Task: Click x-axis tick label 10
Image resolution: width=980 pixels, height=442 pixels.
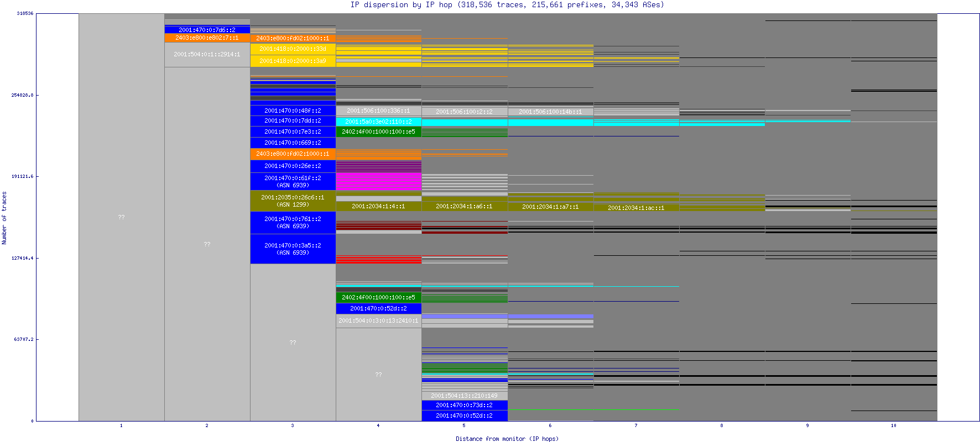Action: tap(894, 425)
